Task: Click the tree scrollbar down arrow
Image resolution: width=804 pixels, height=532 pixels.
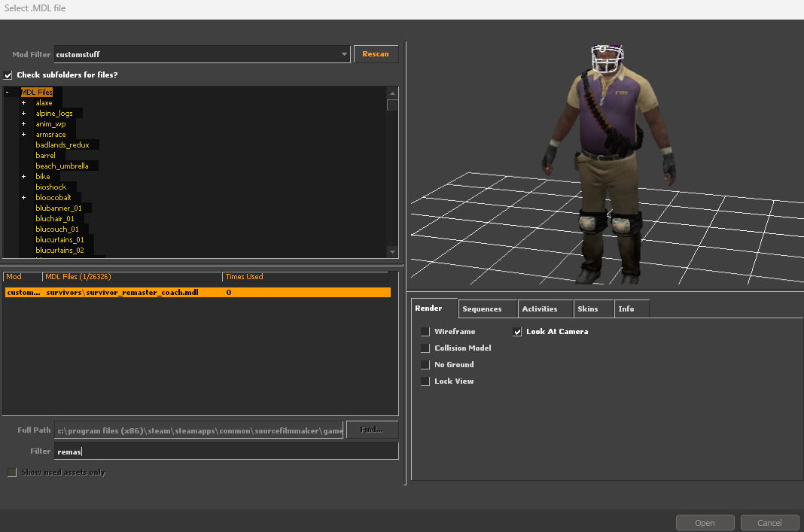Action: [392, 251]
